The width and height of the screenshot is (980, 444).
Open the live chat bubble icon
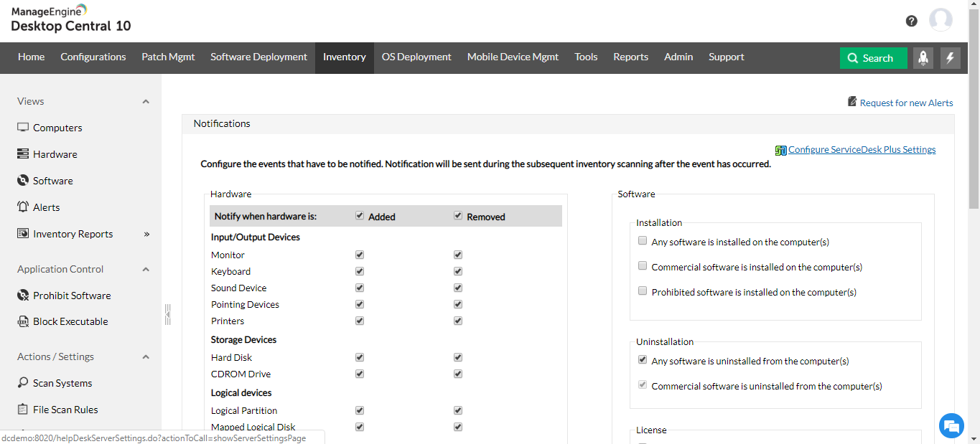(951, 425)
